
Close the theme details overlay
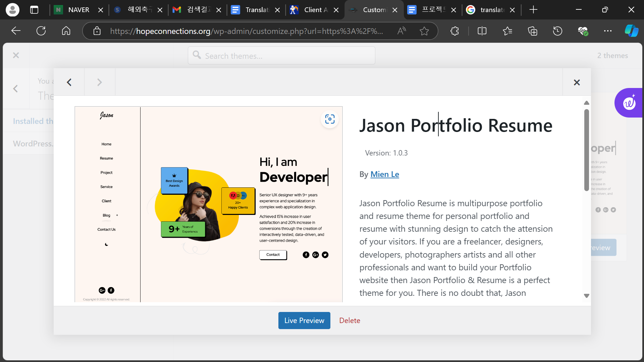coord(577,82)
